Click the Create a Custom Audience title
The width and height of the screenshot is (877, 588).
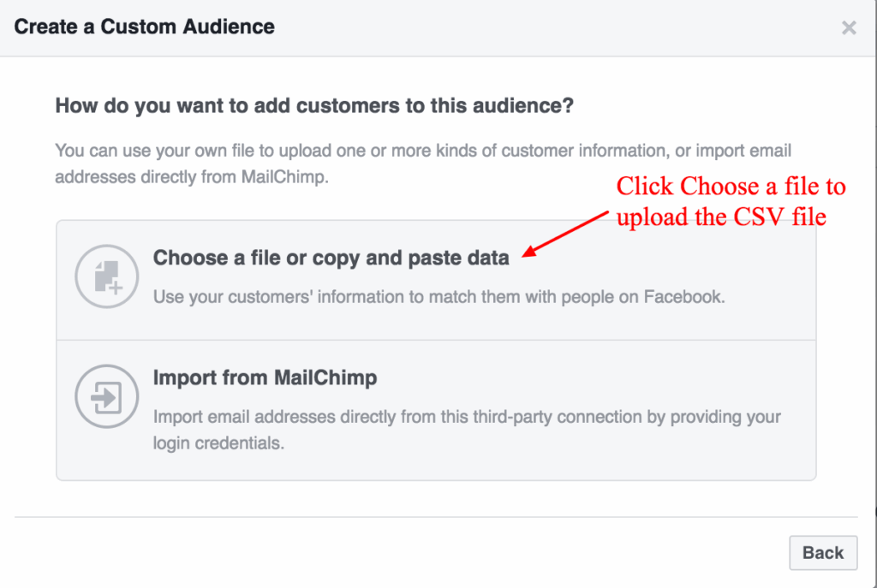[143, 27]
